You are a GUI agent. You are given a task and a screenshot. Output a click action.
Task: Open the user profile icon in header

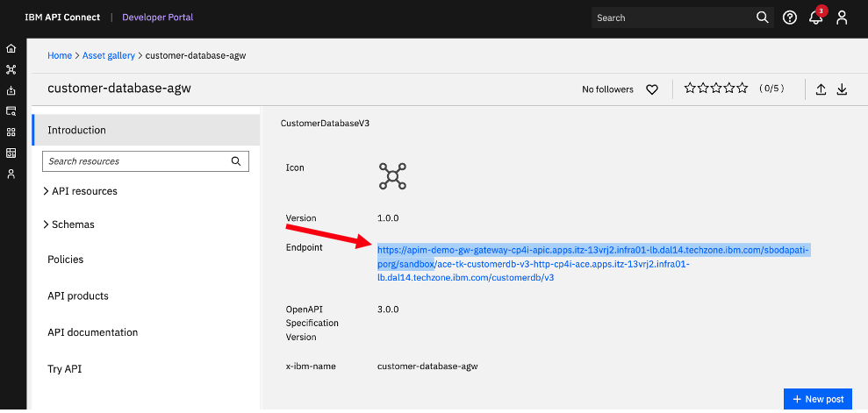(842, 18)
